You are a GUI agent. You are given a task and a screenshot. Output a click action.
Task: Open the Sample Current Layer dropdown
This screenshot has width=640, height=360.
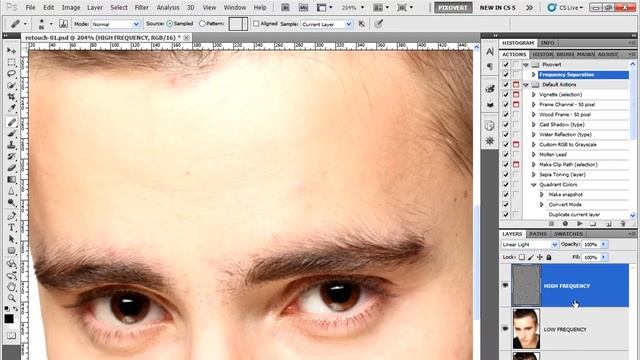coord(327,24)
